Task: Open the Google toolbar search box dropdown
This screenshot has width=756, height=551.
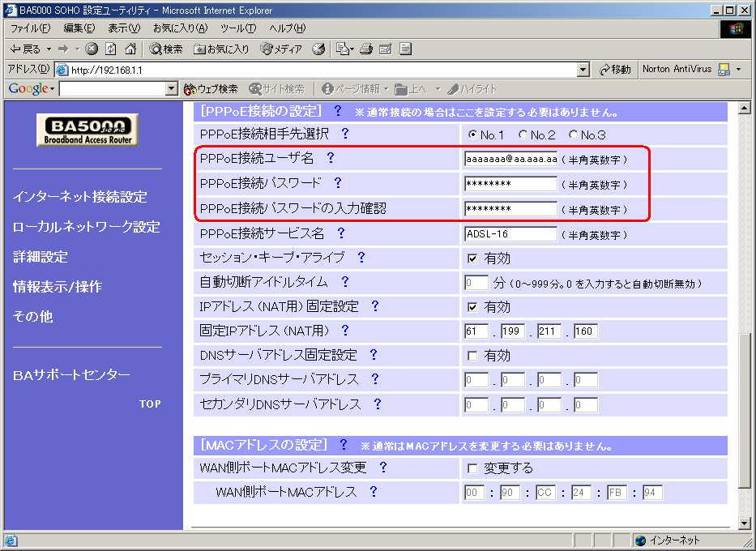Action: coord(171,88)
